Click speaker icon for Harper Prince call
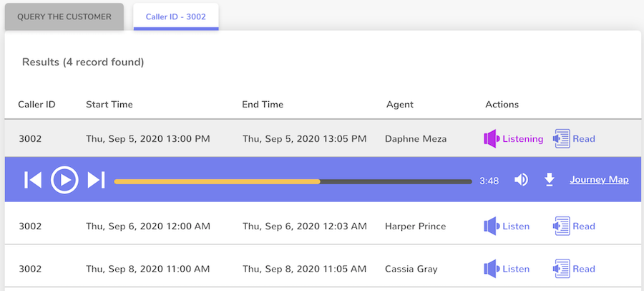 point(491,226)
